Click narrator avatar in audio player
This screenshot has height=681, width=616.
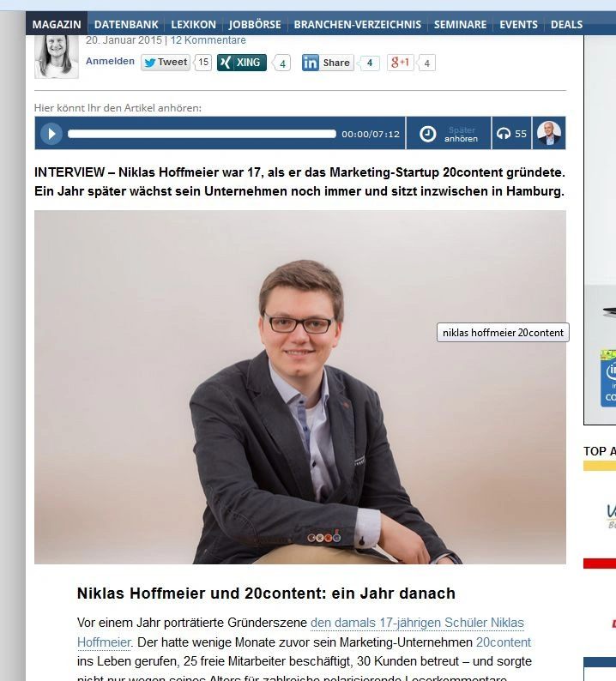click(x=549, y=133)
